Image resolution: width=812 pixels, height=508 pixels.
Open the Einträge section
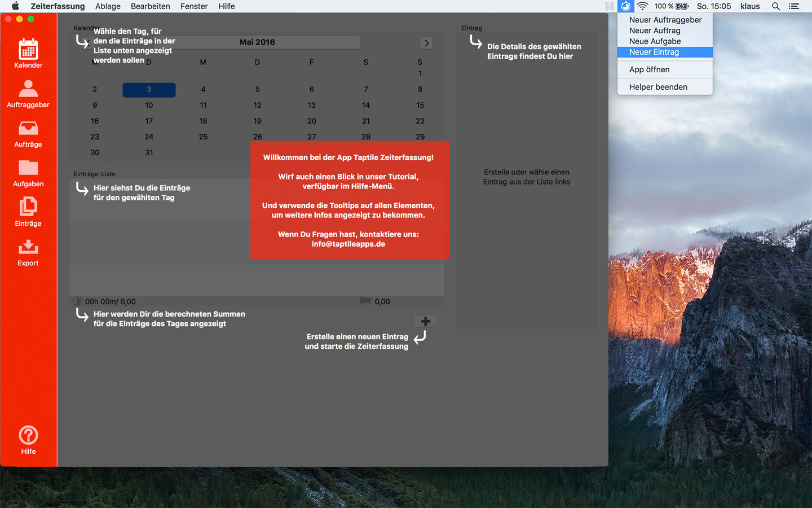[x=28, y=212]
